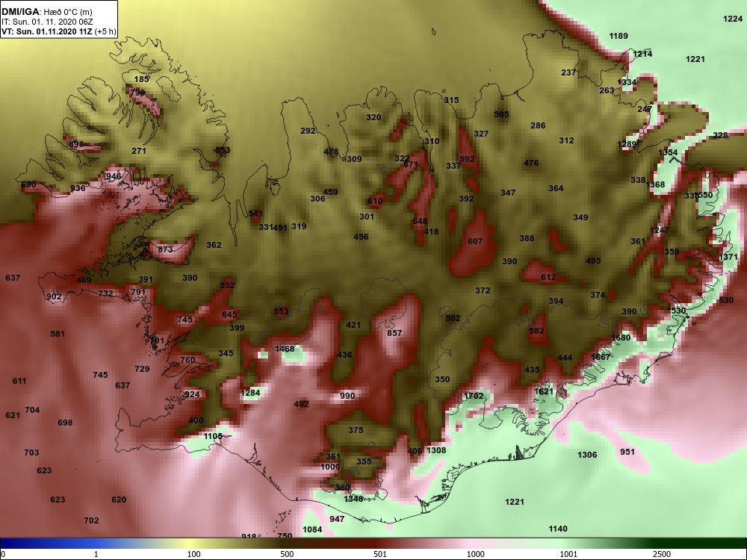The image size is (747, 560).
Task: Click the map value '1308'
Action: 436,450
